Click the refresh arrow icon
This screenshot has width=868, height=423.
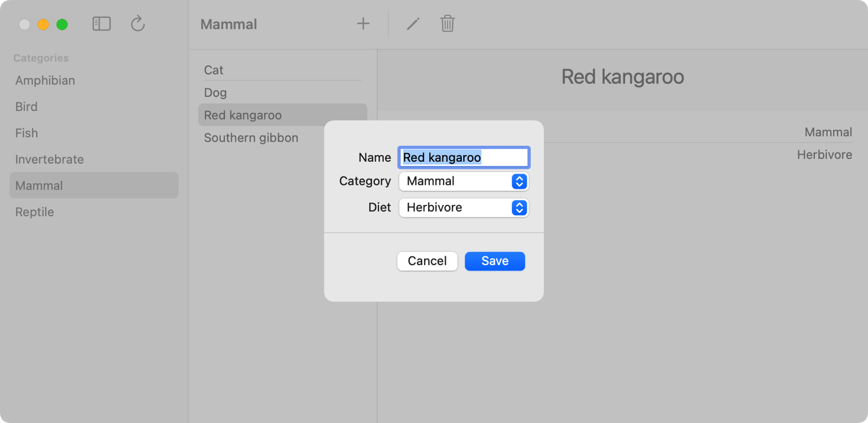pos(138,24)
